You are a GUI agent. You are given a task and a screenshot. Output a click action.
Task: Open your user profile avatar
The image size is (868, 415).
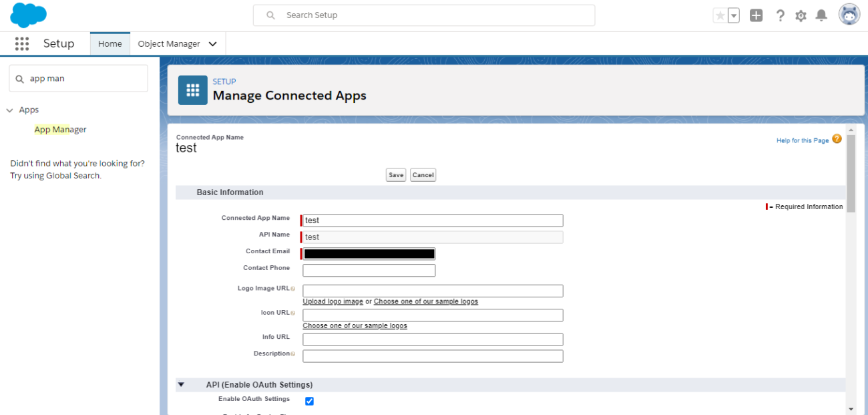pyautogui.click(x=848, y=14)
